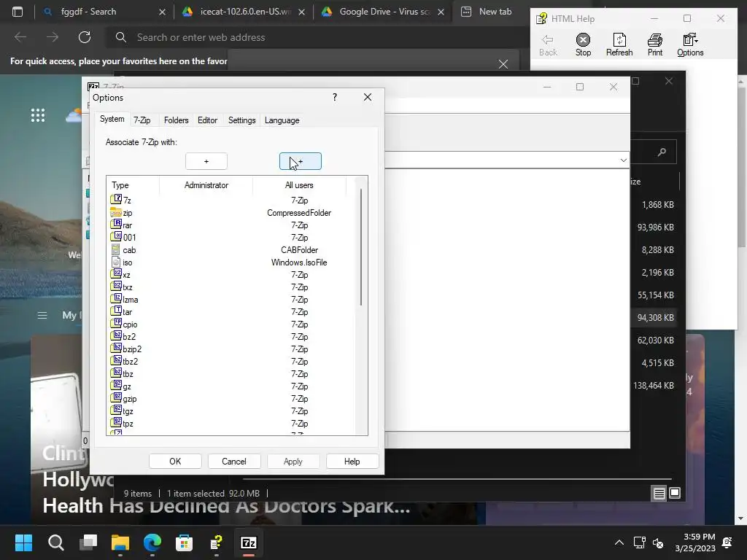Refresh the browser page
The image size is (747, 560).
tap(85, 37)
